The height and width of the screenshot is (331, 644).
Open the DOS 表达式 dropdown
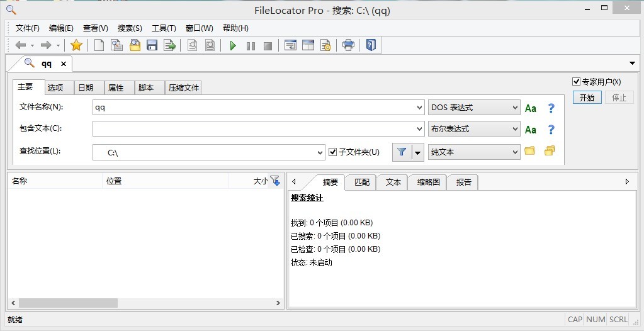[x=474, y=108]
